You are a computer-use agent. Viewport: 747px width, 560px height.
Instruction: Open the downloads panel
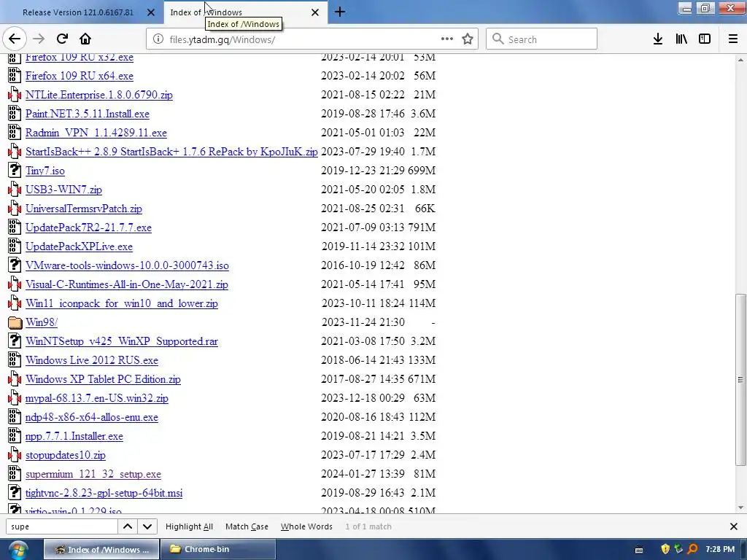[x=658, y=39]
